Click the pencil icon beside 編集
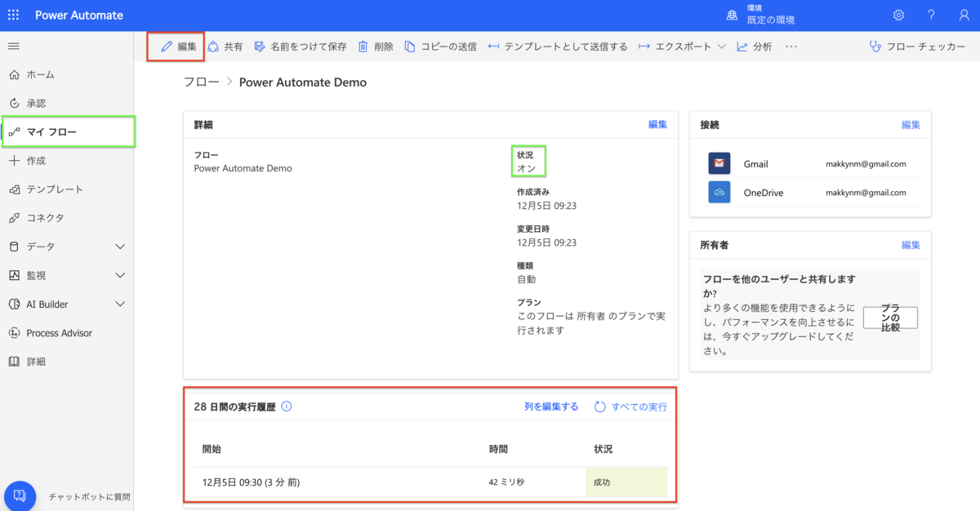Viewport: 980px width, 511px height. (x=167, y=47)
